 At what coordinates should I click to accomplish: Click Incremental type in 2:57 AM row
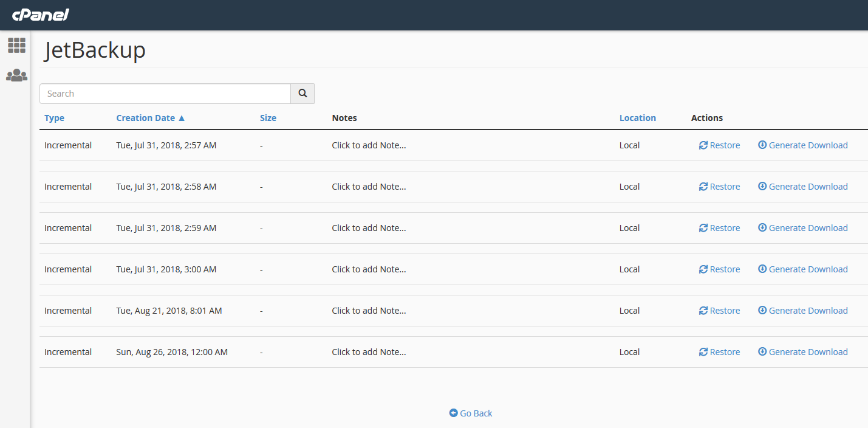pyautogui.click(x=68, y=145)
